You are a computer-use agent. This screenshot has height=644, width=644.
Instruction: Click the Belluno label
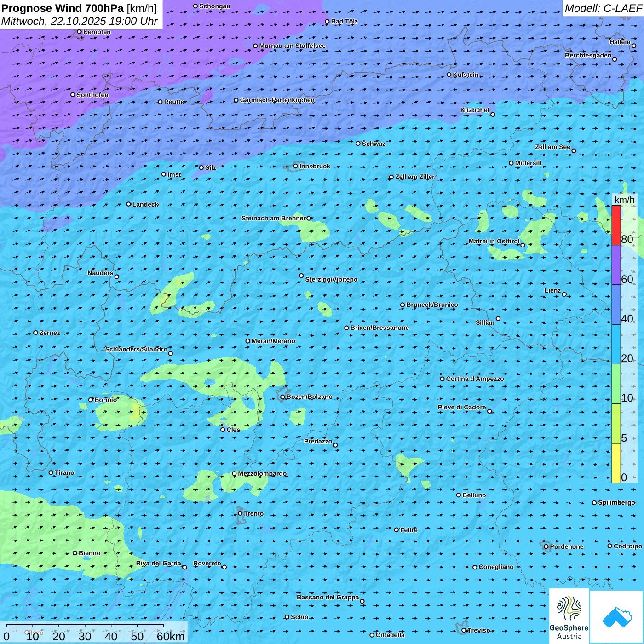[x=474, y=495]
